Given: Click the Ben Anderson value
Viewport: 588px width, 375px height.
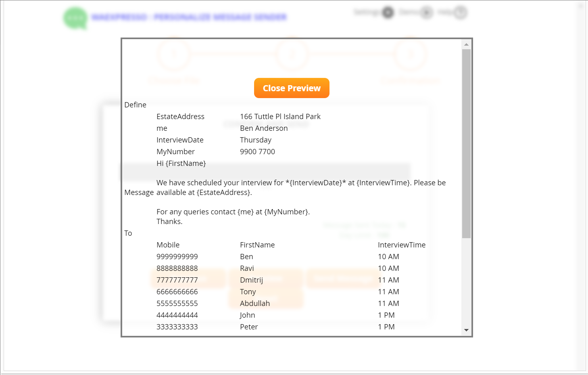Looking at the screenshot, I should [264, 128].
